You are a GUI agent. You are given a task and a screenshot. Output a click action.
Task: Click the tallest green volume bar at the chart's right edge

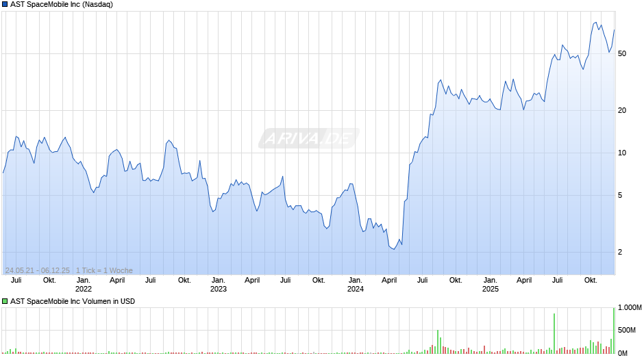[x=614, y=331]
